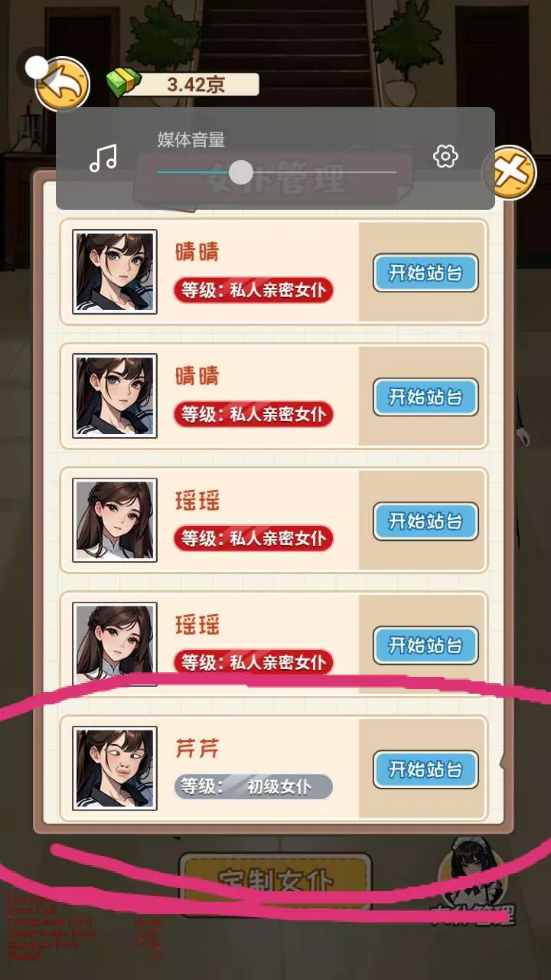Tap the music note media icon
Image resolution: width=551 pixels, height=980 pixels.
pyautogui.click(x=103, y=158)
